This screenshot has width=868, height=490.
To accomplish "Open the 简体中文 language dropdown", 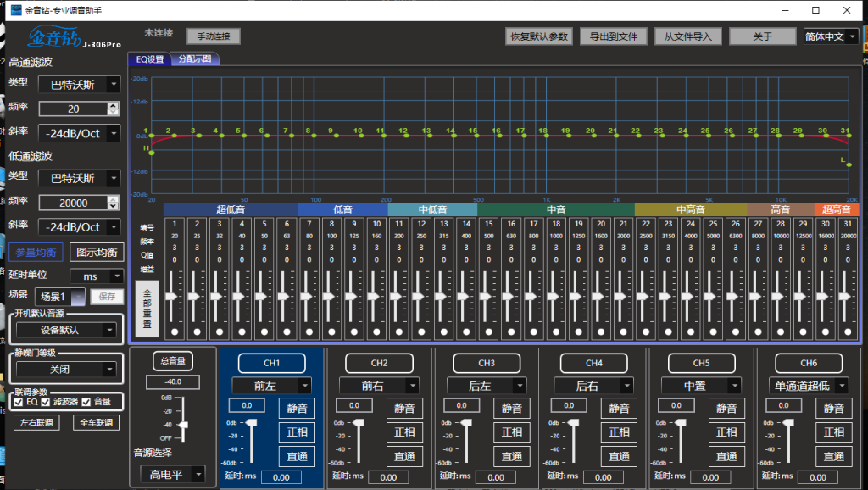I will [x=831, y=36].
